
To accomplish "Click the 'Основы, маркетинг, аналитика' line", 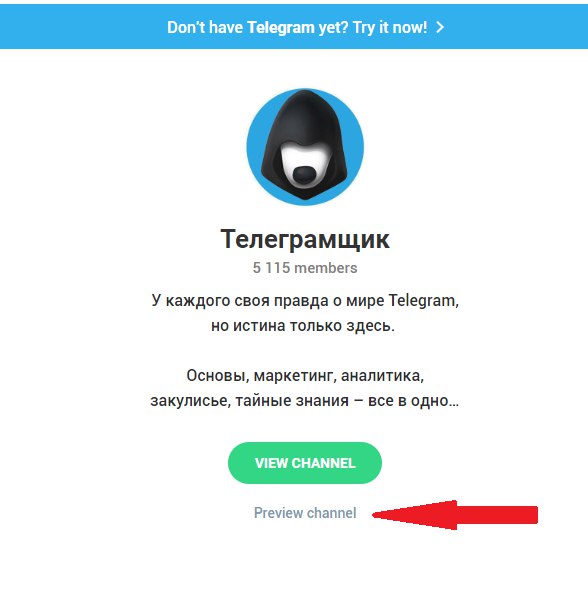I will [x=305, y=376].
